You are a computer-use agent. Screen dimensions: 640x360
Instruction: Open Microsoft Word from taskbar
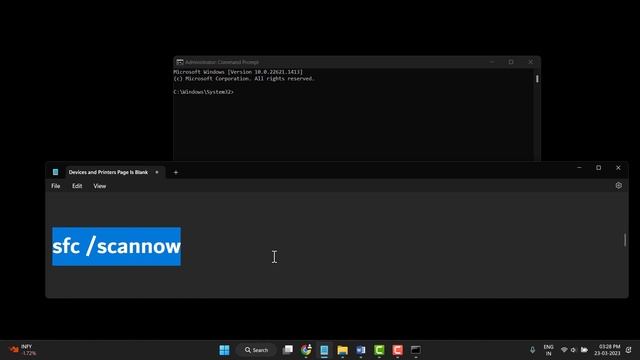(x=361, y=350)
